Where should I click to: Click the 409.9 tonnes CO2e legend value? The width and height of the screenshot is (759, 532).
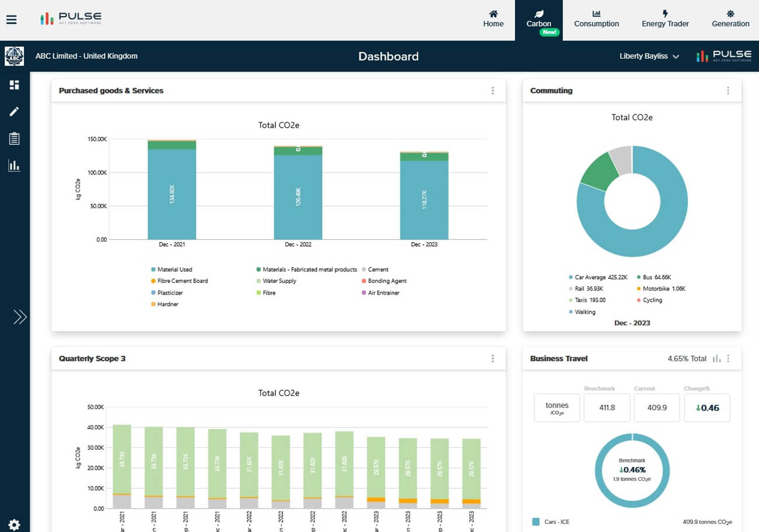tap(707, 522)
